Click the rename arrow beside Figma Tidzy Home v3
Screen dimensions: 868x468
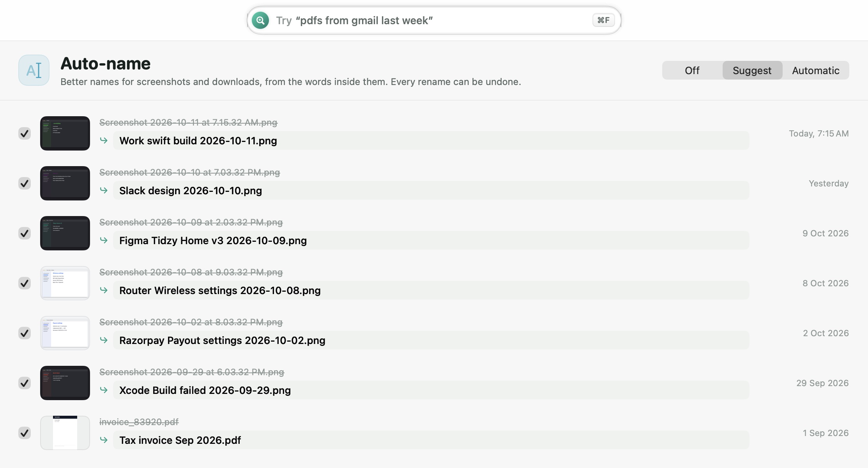[x=104, y=240]
